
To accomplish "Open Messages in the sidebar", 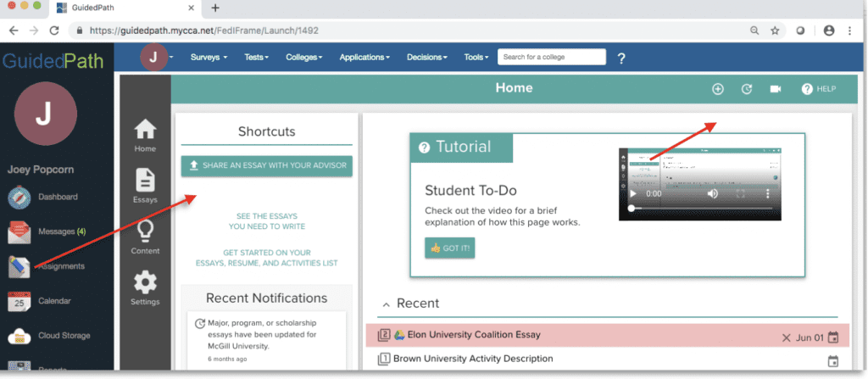I will (61, 231).
